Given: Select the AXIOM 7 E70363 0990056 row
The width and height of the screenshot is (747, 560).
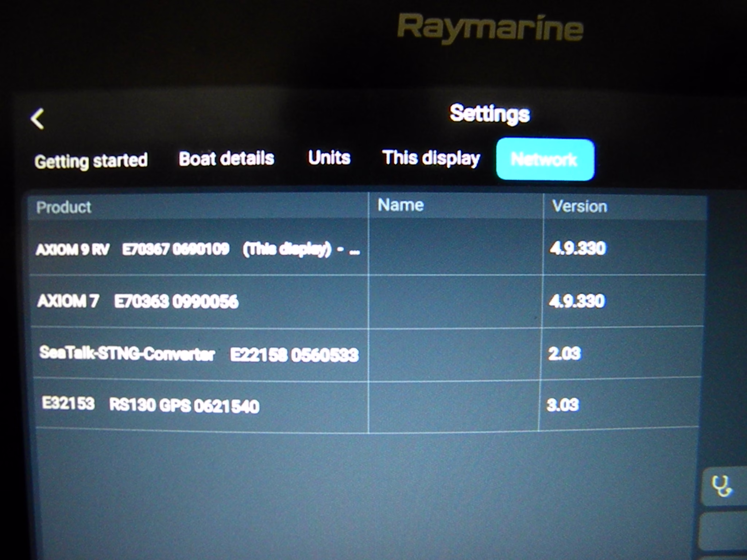Looking at the screenshot, I should tap(367, 301).
